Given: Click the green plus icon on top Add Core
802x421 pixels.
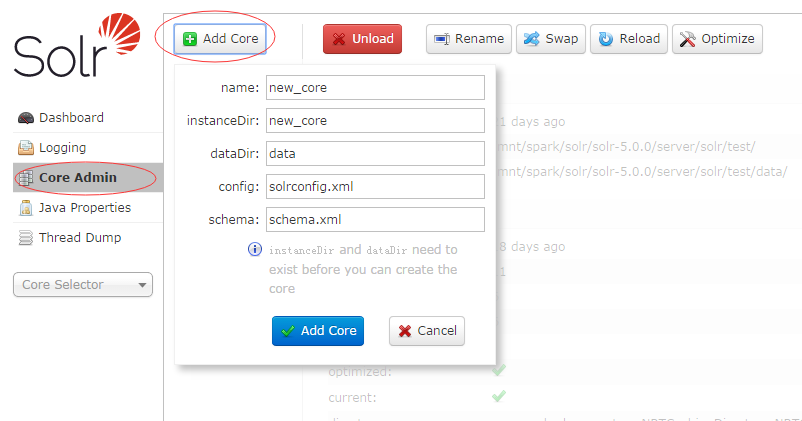Looking at the screenshot, I should point(190,39).
